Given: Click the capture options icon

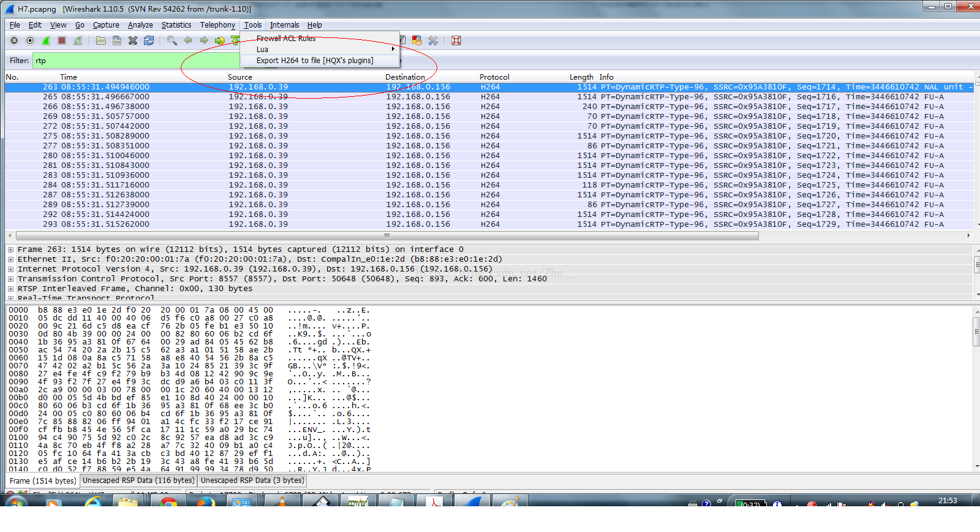Looking at the screenshot, I should coord(30,40).
